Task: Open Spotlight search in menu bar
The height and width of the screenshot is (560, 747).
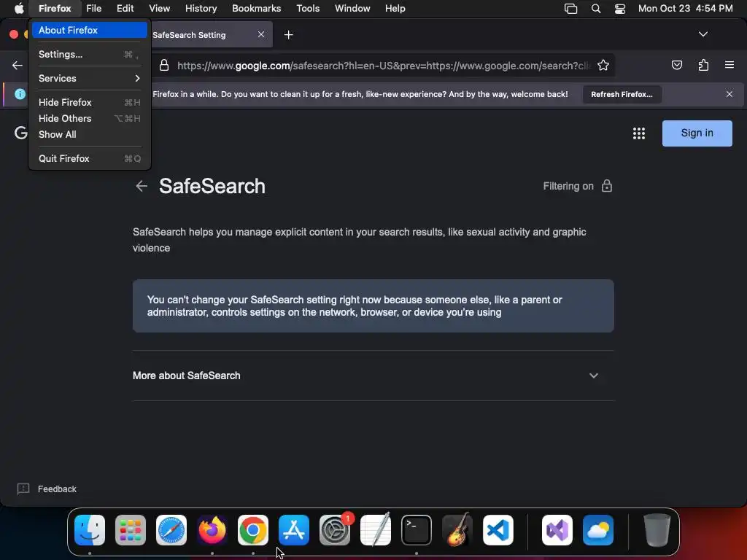Action: 595,8
